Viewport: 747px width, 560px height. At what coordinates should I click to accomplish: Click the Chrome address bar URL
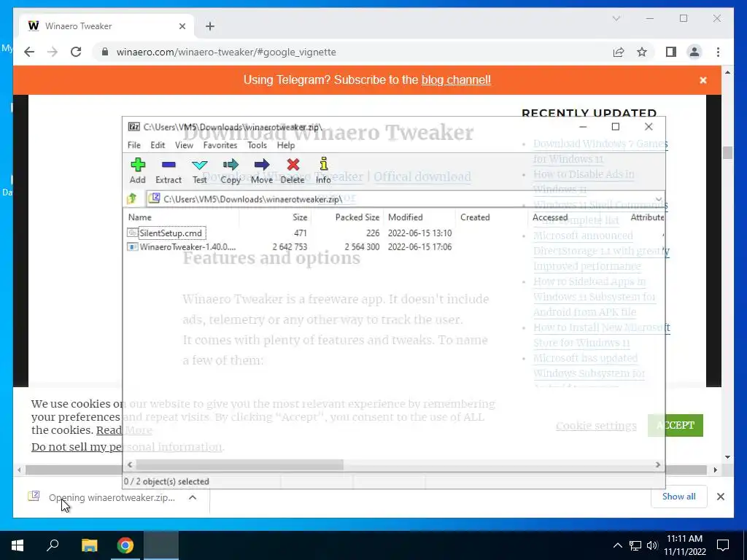pos(226,52)
